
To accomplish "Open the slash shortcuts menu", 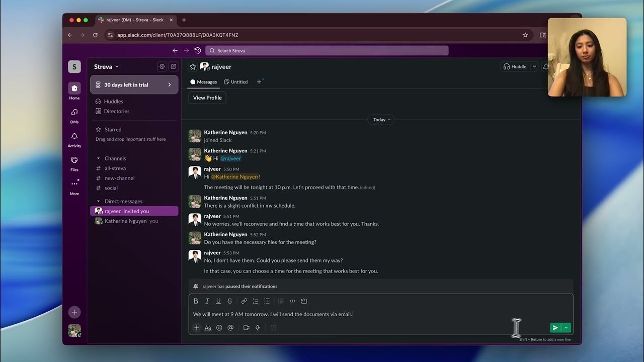I will point(274,328).
